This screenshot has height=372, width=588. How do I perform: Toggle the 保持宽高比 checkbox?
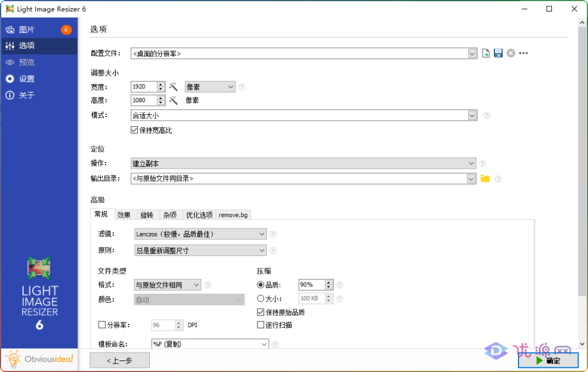[135, 130]
